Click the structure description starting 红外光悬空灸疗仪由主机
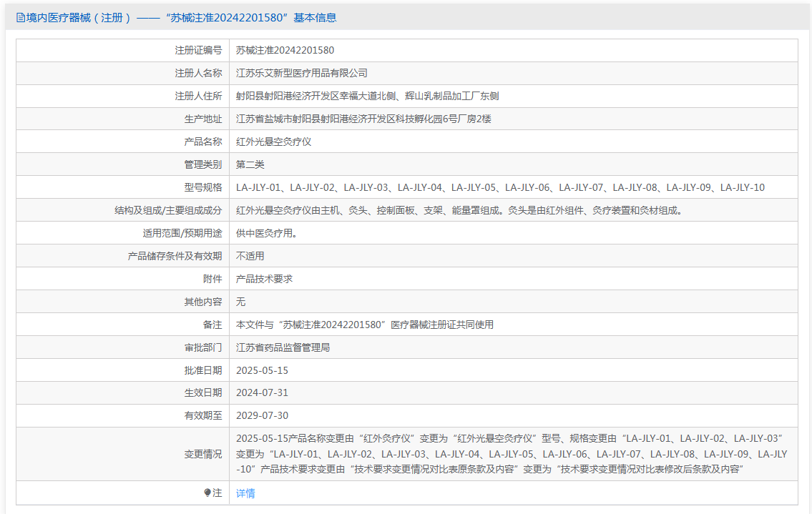 [x=461, y=210]
